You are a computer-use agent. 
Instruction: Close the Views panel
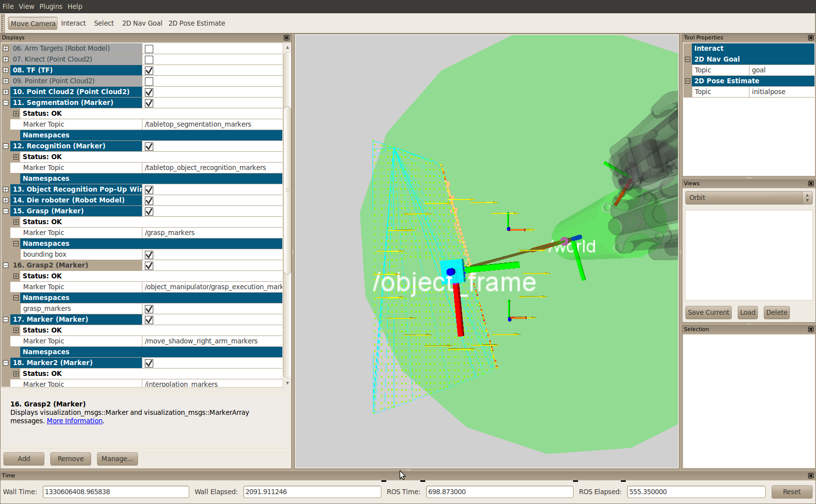[x=811, y=184]
